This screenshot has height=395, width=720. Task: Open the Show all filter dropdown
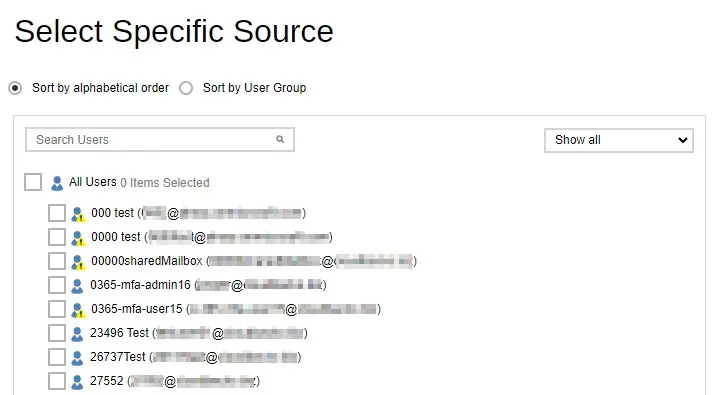[619, 140]
